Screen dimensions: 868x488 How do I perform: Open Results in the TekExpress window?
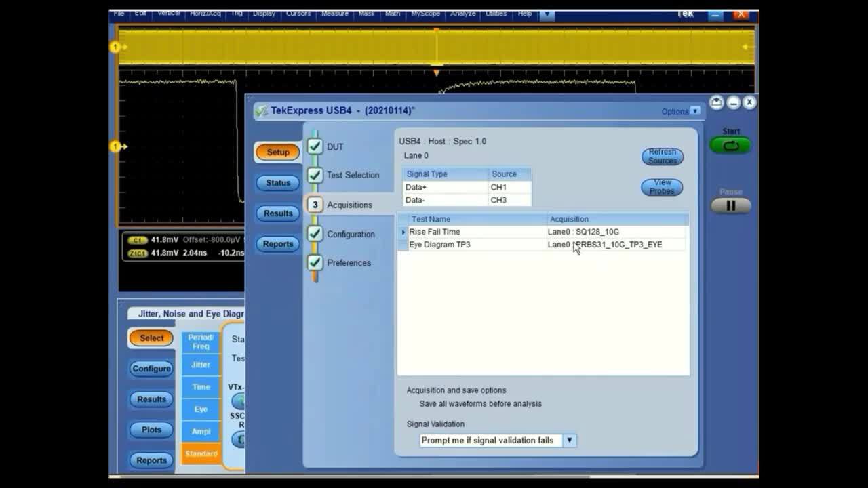pos(278,213)
